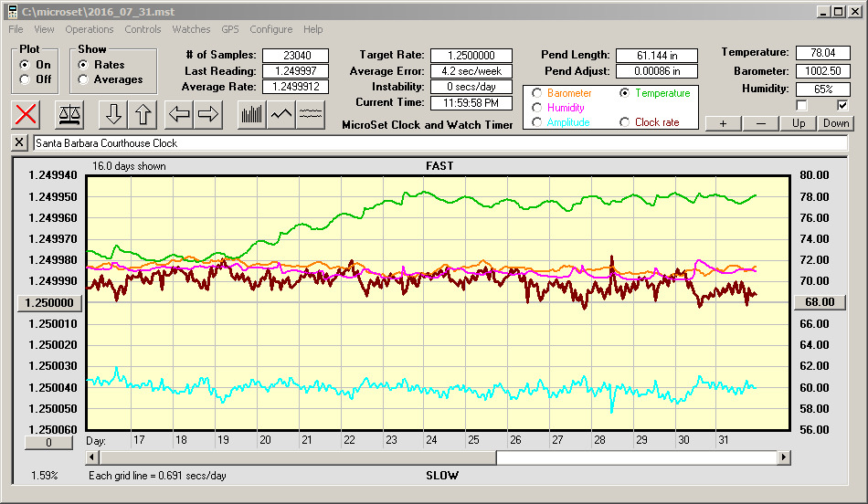
Task: Click the 1.59% status text
Action: tap(44, 475)
